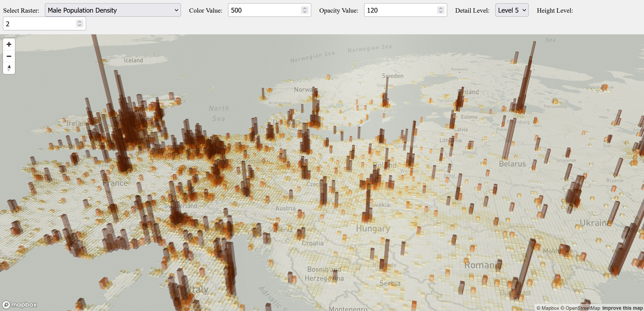Decrease the Color Value with down arrow
644x311 pixels.
tap(305, 12)
